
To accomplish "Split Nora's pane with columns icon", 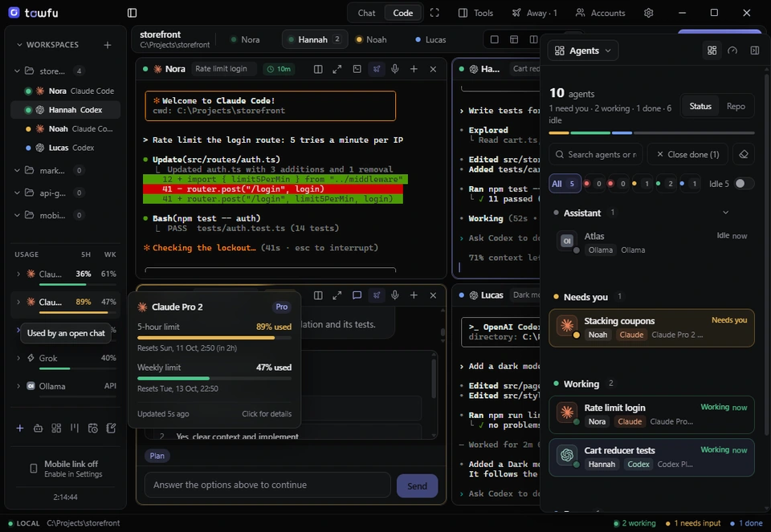I will coord(318,69).
